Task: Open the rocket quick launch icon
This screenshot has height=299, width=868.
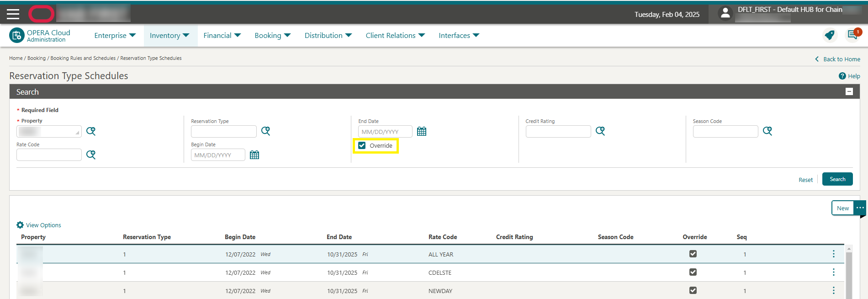Action: [829, 35]
